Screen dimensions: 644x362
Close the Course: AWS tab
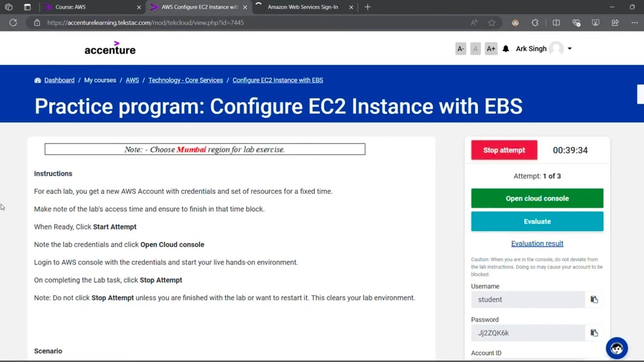(x=139, y=7)
